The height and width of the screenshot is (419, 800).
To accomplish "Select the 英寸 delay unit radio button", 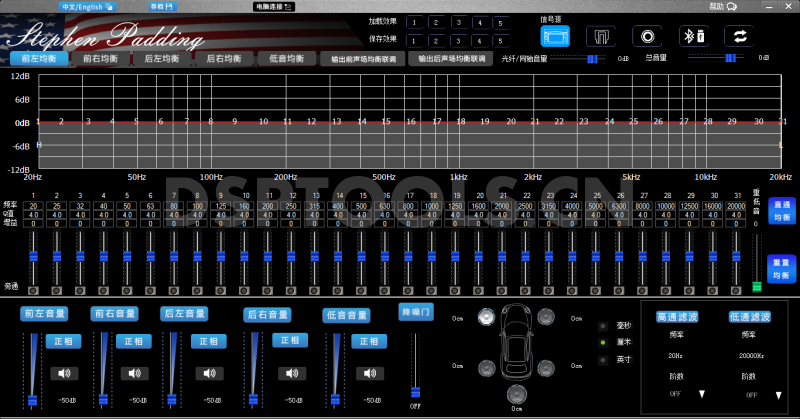I will (x=602, y=358).
